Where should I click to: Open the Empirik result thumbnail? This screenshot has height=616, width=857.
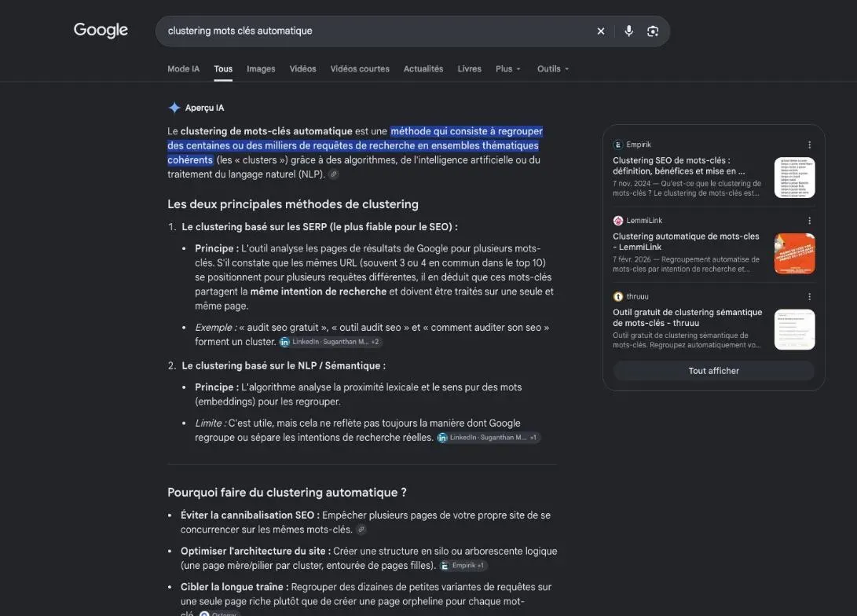click(x=795, y=178)
